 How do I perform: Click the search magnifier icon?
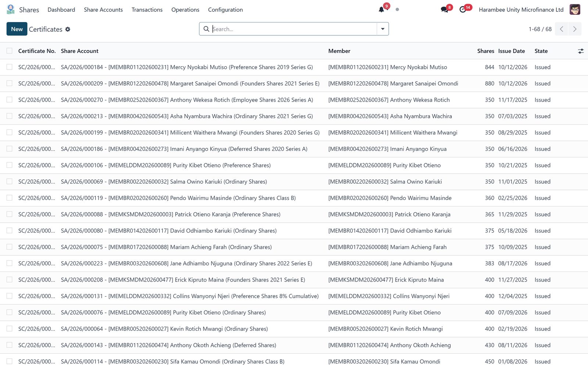click(x=207, y=29)
